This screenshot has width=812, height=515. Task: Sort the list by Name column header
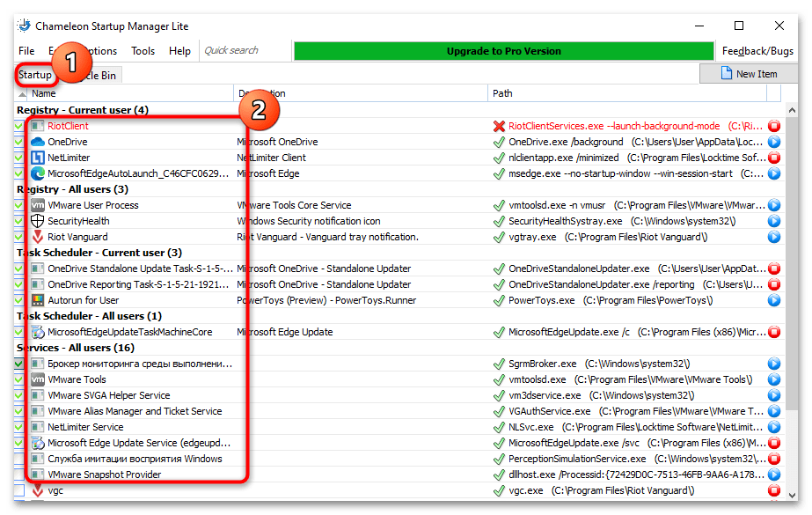coord(123,93)
